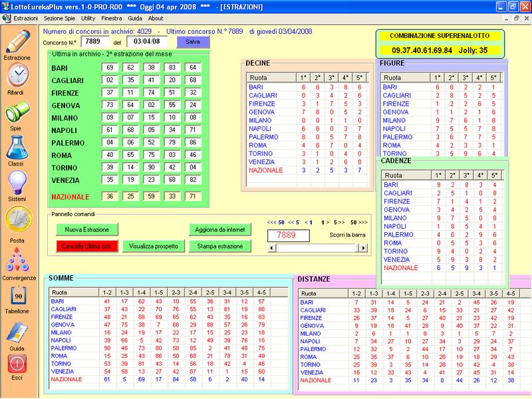The width and height of the screenshot is (532, 399).
Task: Click TORINO third number field 90
Action: pyautogui.click(x=152, y=168)
